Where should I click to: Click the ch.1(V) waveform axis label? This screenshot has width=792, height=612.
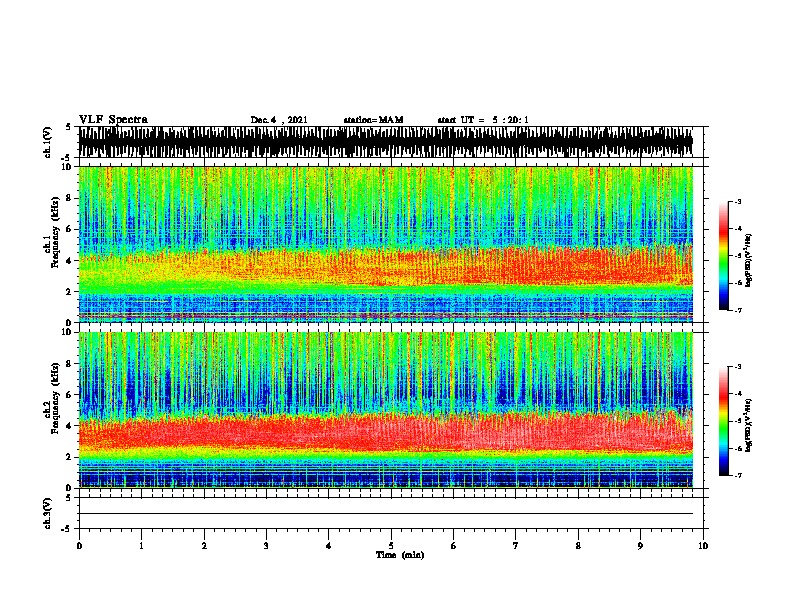(47, 142)
